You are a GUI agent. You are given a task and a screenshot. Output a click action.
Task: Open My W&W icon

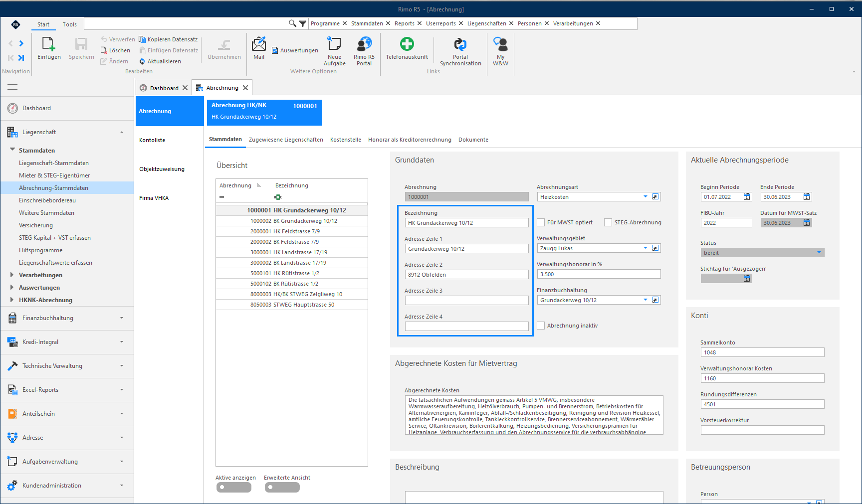coord(500,44)
